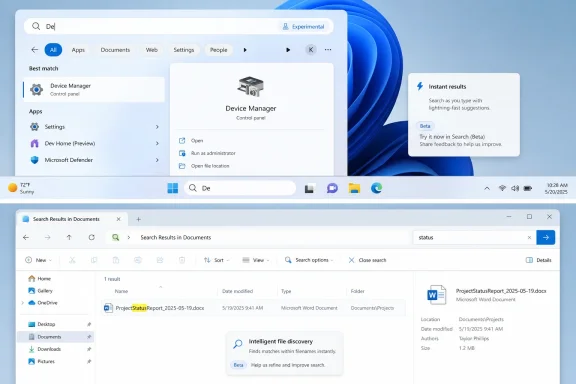This screenshot has width=576, height=384.
Task: Select Gallery in the navigation pane
Action: 45,291
